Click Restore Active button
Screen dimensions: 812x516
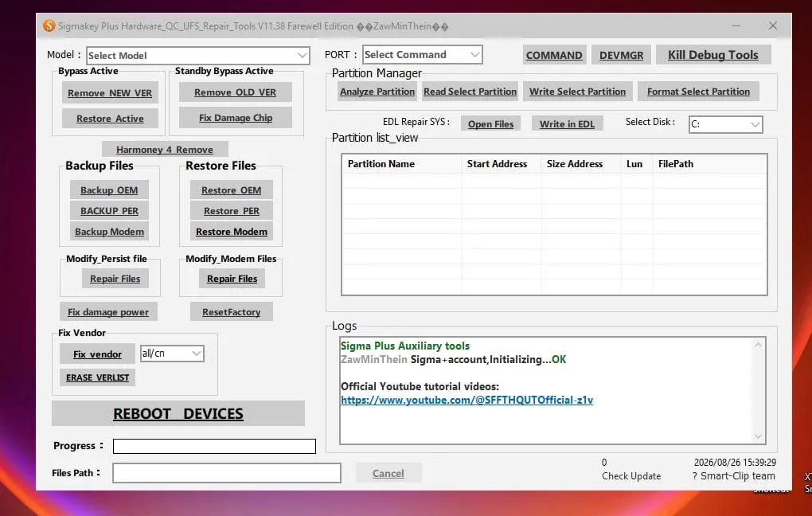click(110, 119)
